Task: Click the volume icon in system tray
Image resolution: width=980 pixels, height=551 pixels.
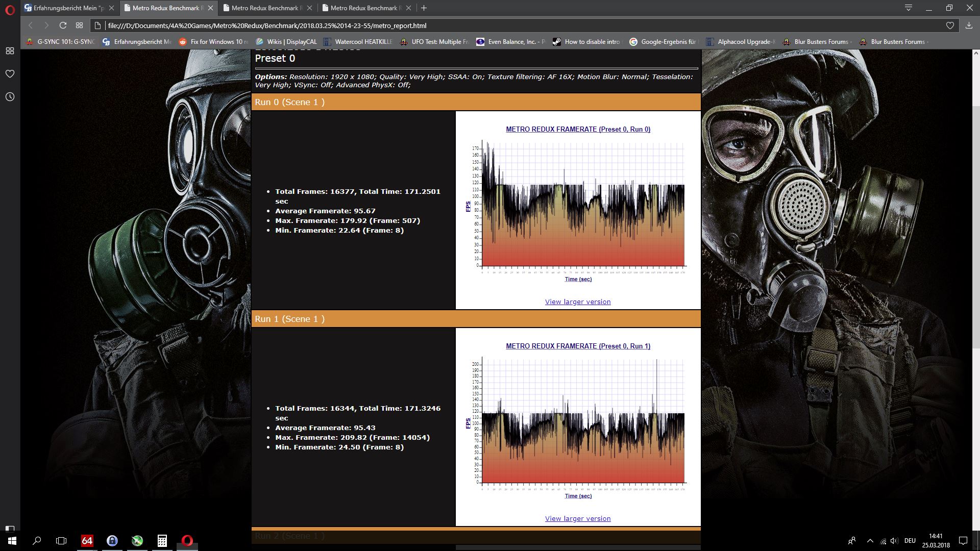Action: 894,541
